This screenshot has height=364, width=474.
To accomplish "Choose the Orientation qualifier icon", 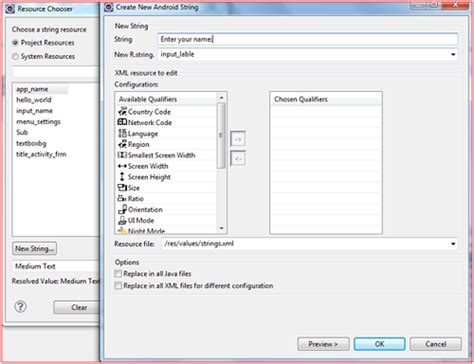I will point(122,209).
